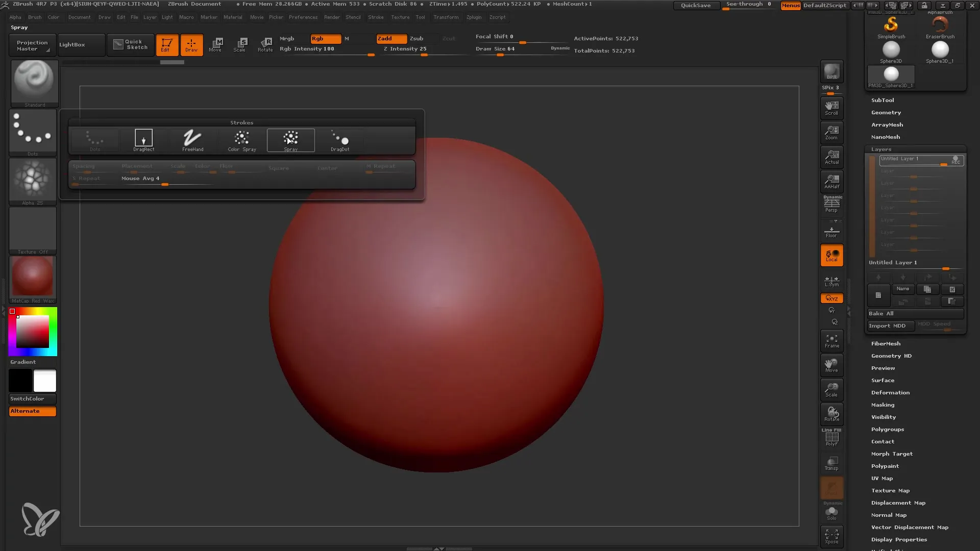Click Import MDD button

(x=891, y=326)
